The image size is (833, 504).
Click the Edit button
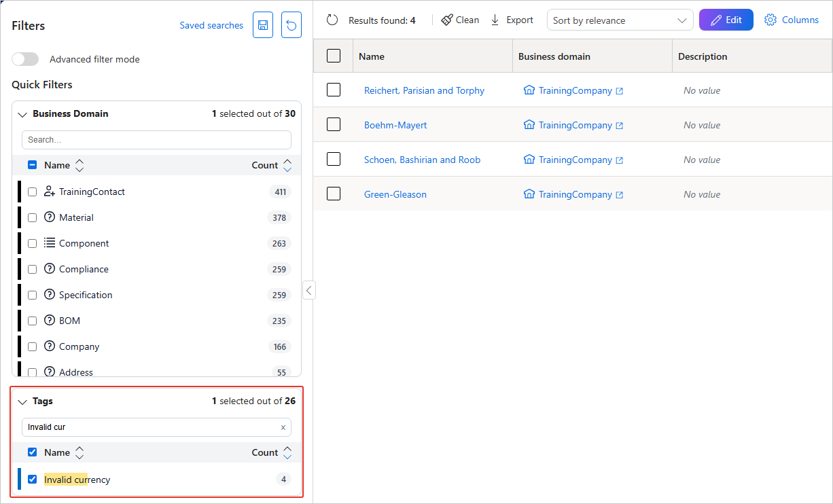(x=726, y=20)
